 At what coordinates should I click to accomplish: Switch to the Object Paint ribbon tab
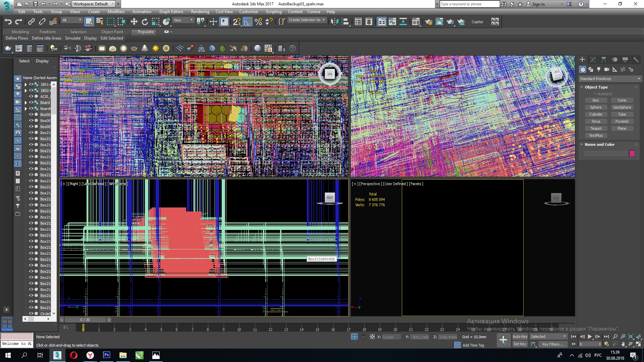[x=112, y=32]
